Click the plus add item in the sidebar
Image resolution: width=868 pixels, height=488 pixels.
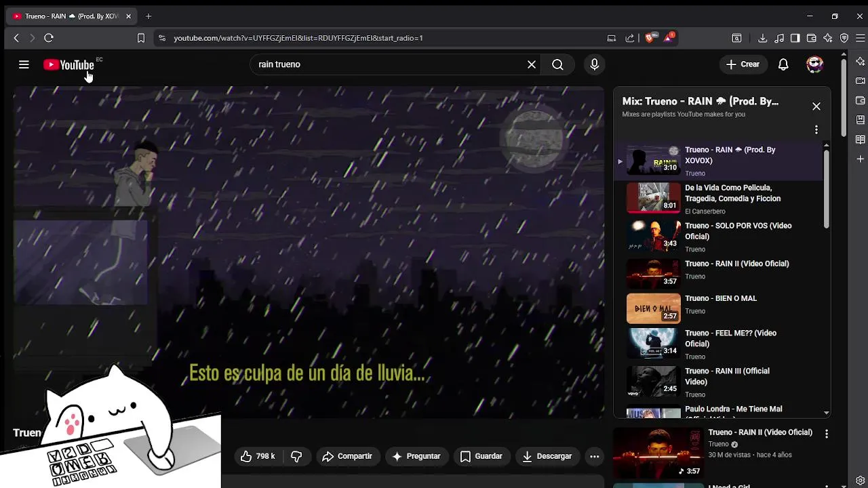pos(861,159)
